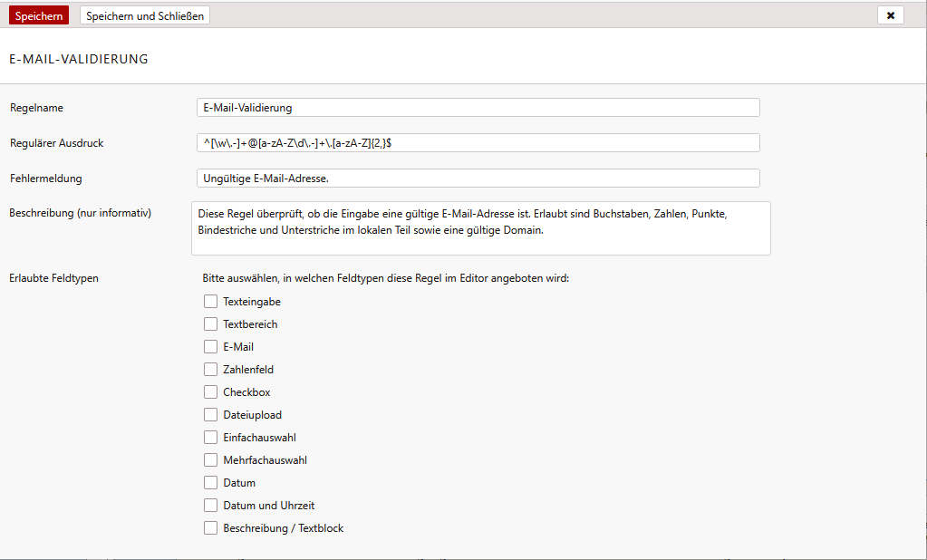Screen dimensions: 927x560
Task: Click the red Speichern button
Action: click(x=39, y=15)
